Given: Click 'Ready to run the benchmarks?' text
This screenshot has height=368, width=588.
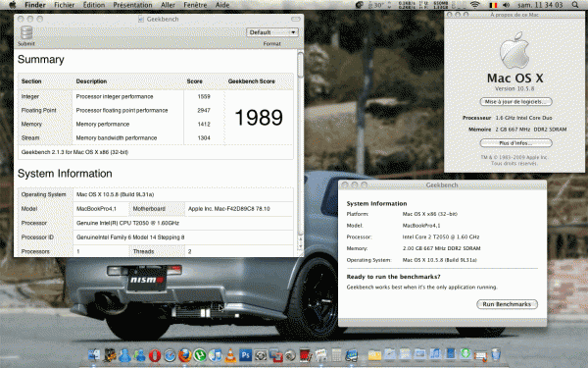Looking at the screenshot, I should tap(393, 277).
